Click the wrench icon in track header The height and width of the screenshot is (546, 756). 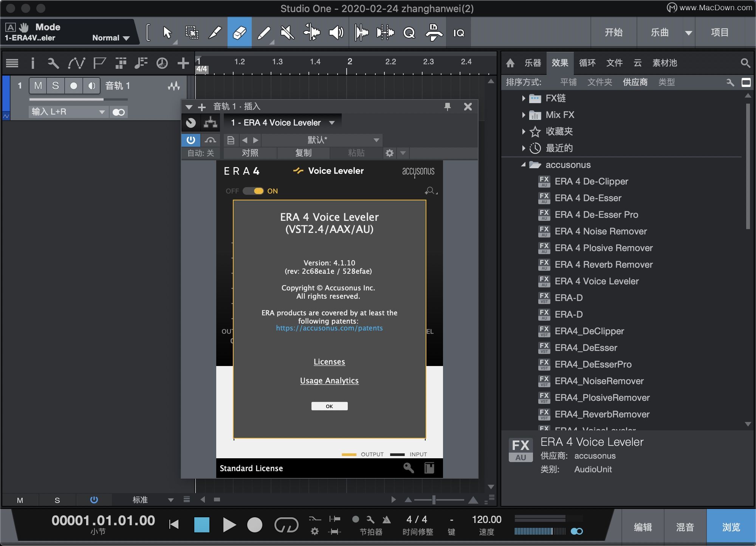point(53,63)
